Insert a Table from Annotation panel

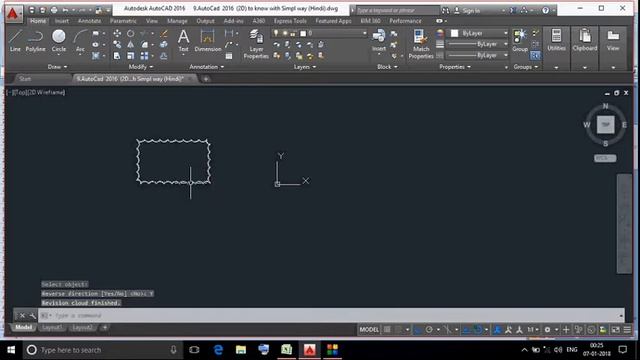tap(229, 56)
